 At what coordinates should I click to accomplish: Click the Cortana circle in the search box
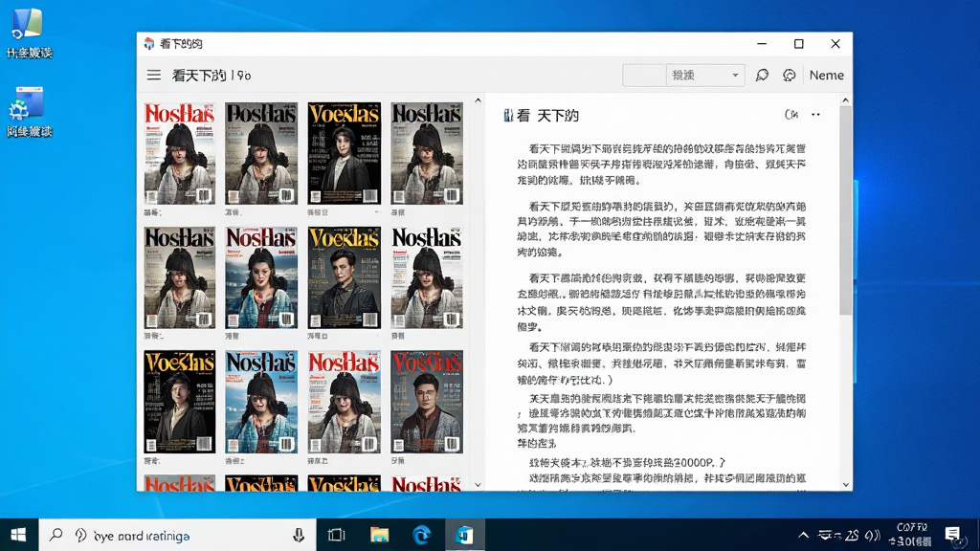coord(80,536)
